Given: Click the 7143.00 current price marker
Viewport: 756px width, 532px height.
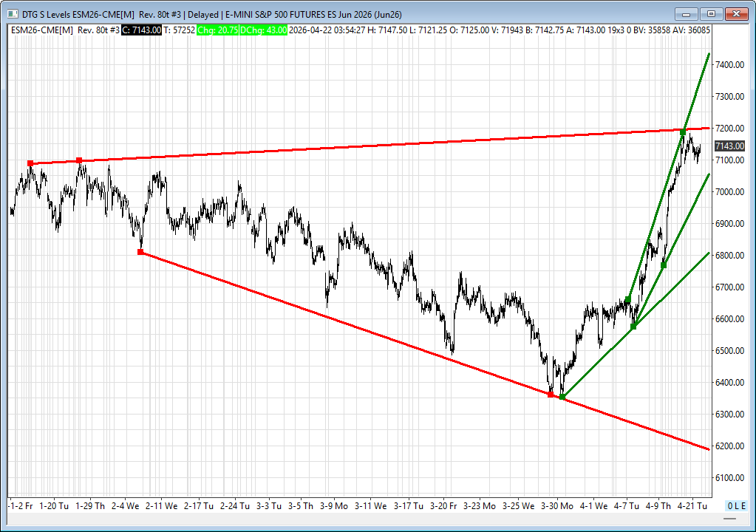Looking at the screenshot, I should [x=729, y=146].
